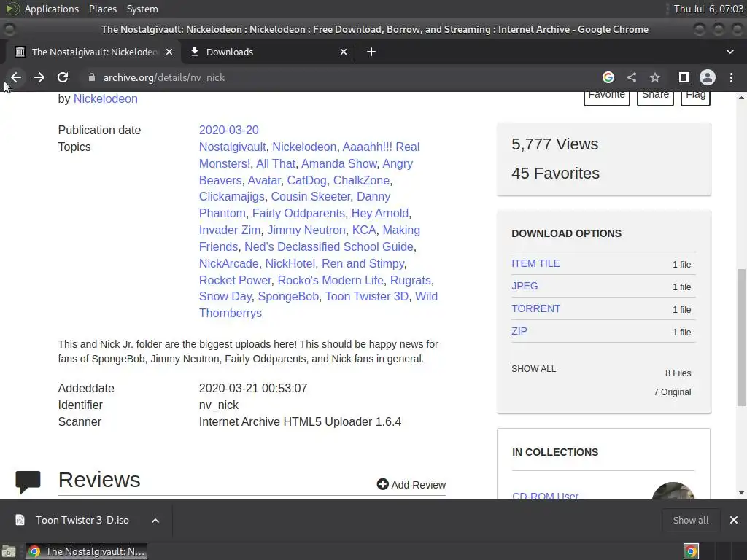Open the ITEM TILE download option
Image resolution: width=747 pixels, height=560 pixels.
pos(535,263)
